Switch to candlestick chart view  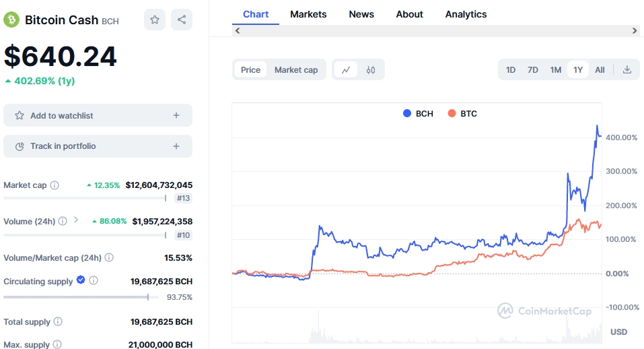[371, 70]
